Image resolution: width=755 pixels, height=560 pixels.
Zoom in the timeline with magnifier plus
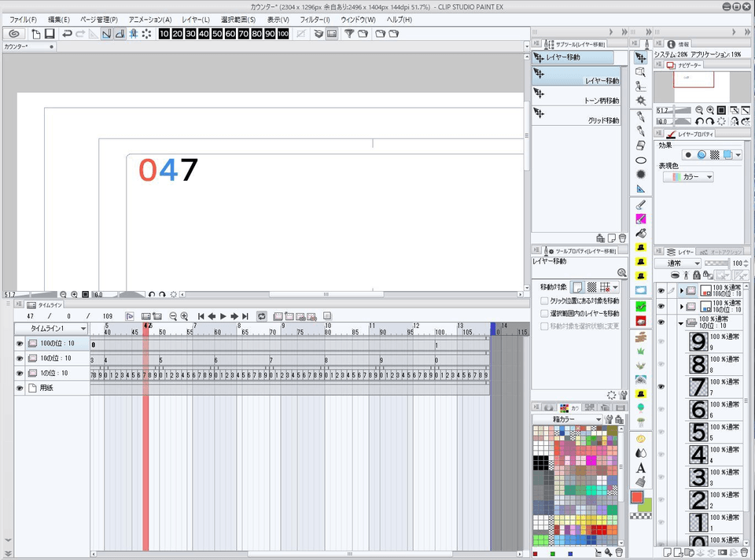click(184, 316)
